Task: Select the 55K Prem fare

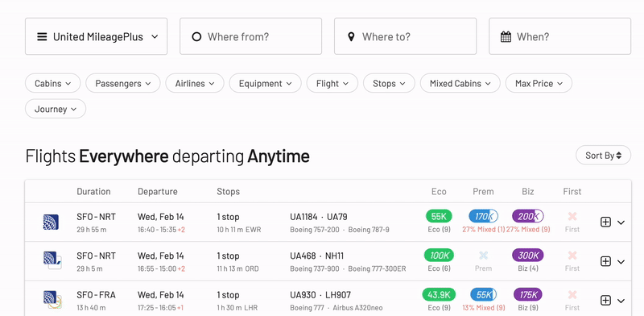Action: (484, 294)
